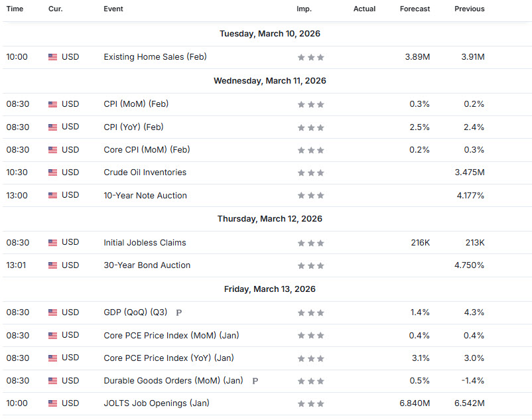Click importance stars for 30-Year Bond Auction

pyautogui.click(x=310, y=265)
